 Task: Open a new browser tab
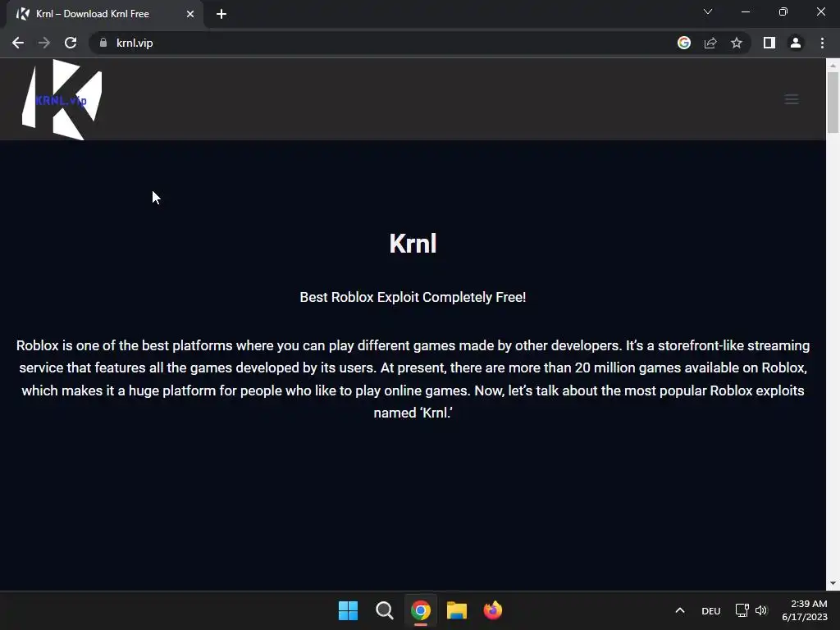coord(221,14)
